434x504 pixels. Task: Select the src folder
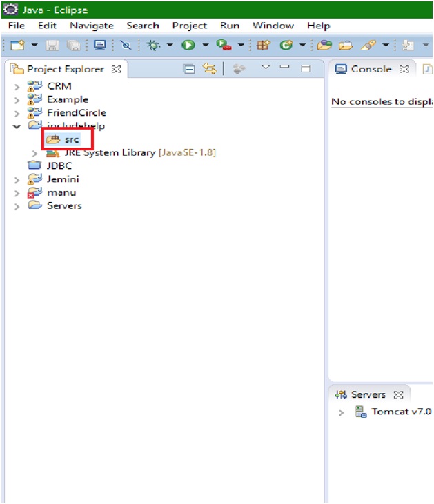63,139
